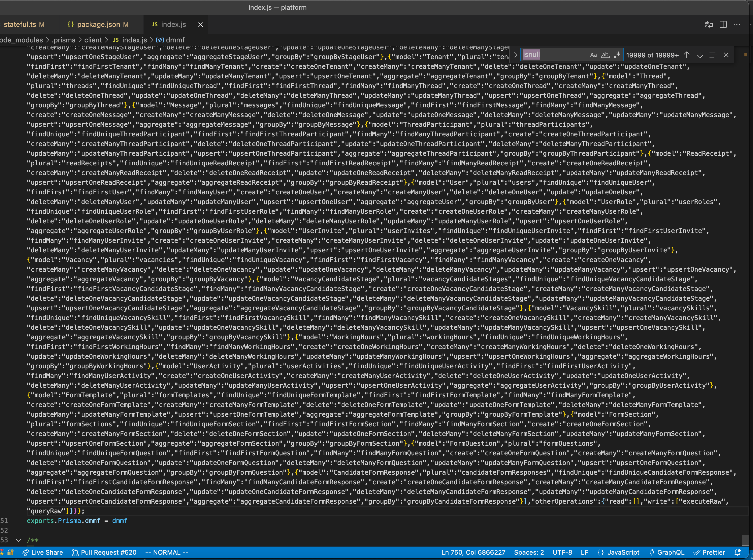Close the index.js tab
Image resolution: width=753 pixels, height=560 pixels.
click(x=200, y=24)
